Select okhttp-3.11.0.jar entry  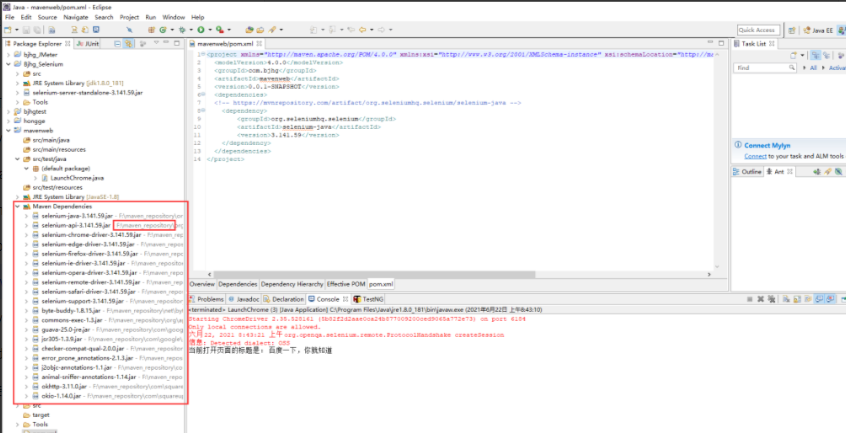click(64, 386)
